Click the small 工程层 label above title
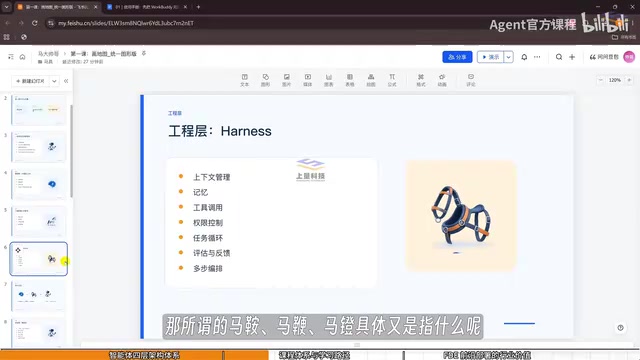This screenshot has height=360, width=640. click(175, 113)
